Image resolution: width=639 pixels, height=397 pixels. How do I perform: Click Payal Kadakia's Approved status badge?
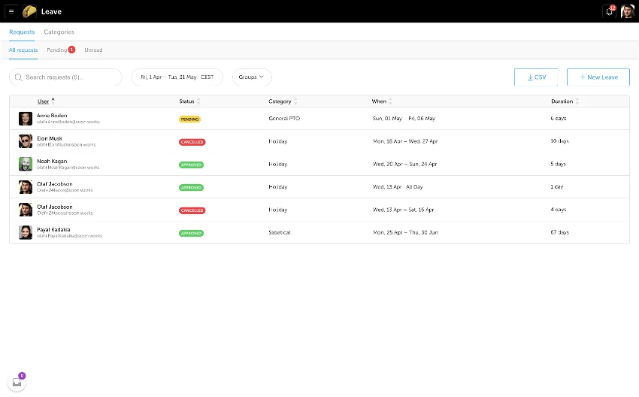[x=191, y=234]
